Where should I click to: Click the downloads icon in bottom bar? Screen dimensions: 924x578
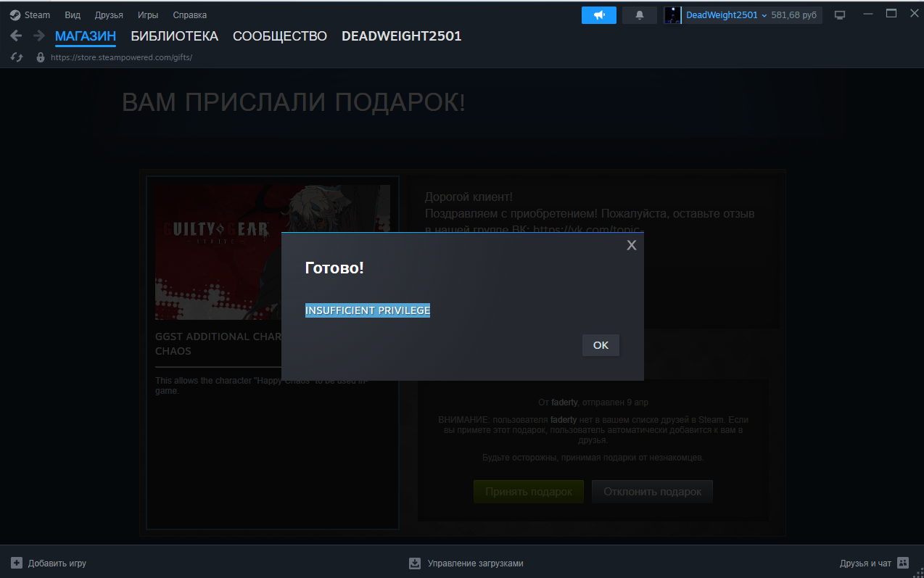point(415,563)
